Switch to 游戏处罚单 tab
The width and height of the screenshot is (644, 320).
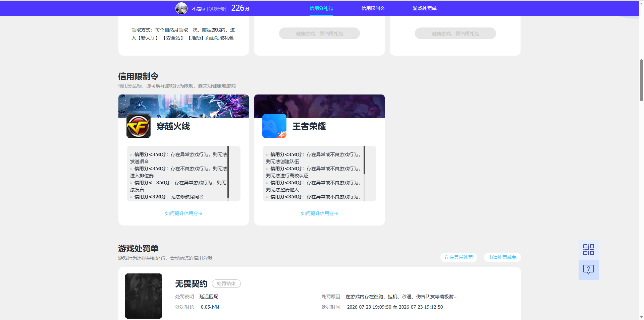tap(425, 8)
